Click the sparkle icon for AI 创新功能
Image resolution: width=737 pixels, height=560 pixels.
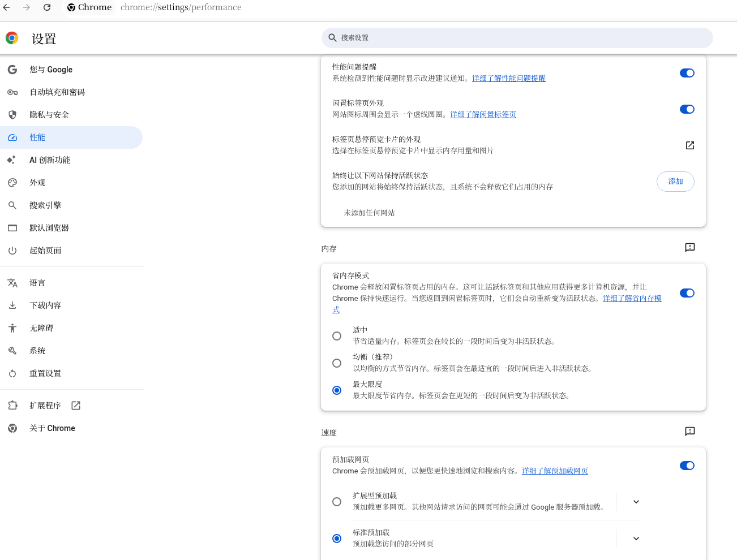pos(12,160)
